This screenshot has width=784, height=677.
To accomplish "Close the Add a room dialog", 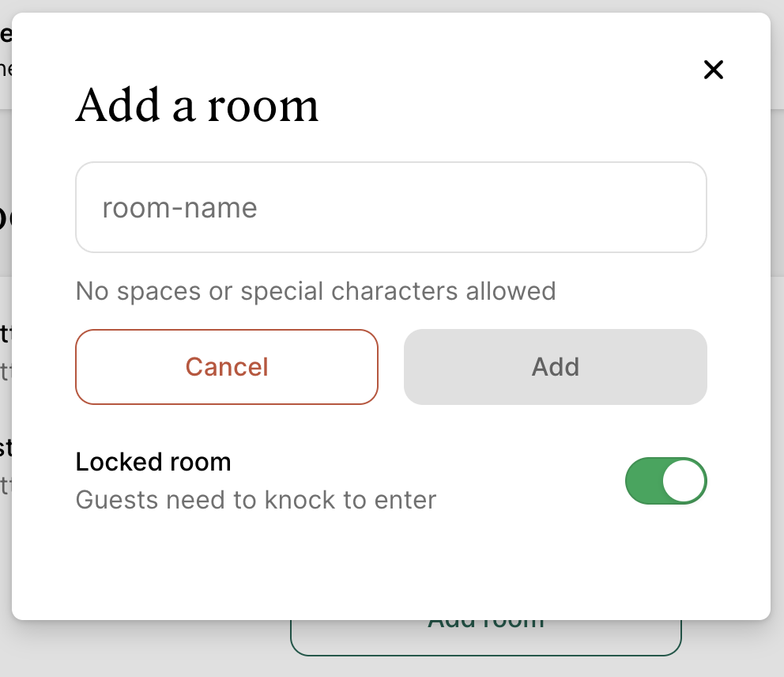I will pos(713,70).
